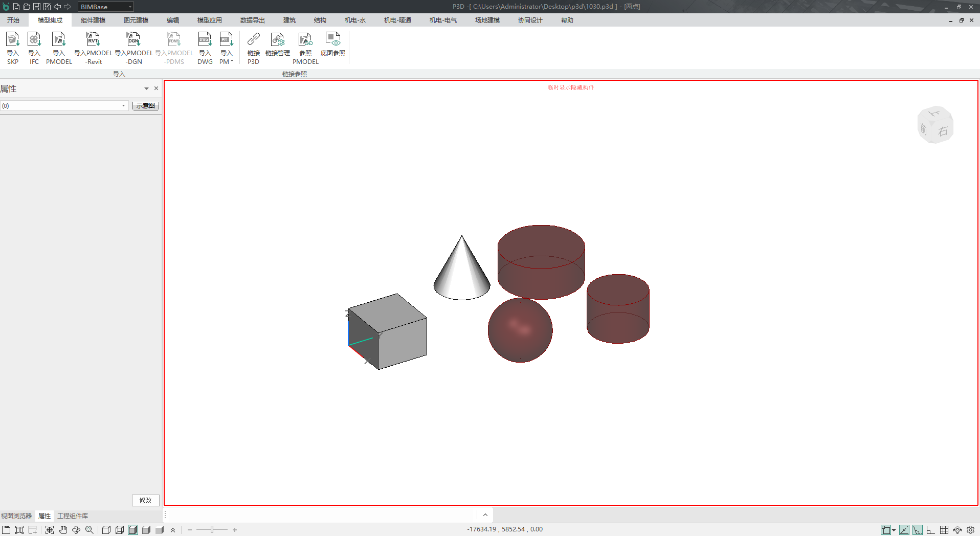Image resolution: width=980 pixels, height=536 pixels.
Task: Open the properties selection combo box
Action: (x=64, y=106)
